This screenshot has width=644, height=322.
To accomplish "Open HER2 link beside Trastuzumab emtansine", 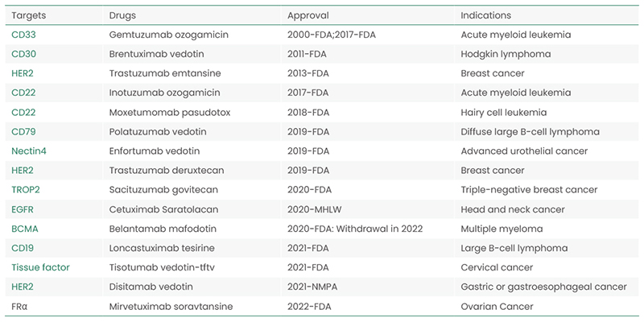I will pos(23,73).
